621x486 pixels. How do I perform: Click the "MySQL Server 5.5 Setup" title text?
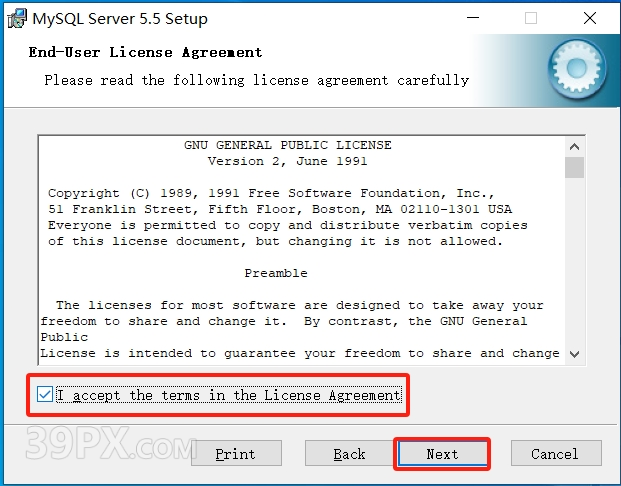[x=121, y=18]
